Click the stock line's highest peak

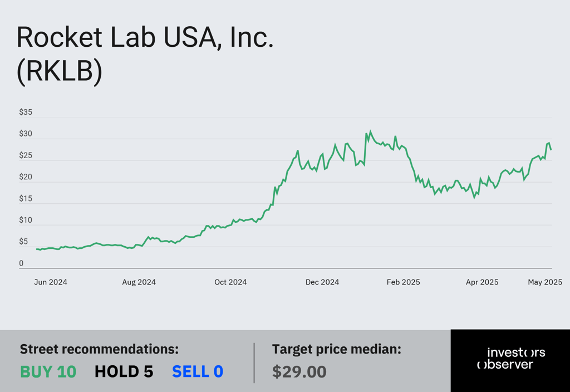[x=370, y=131]
